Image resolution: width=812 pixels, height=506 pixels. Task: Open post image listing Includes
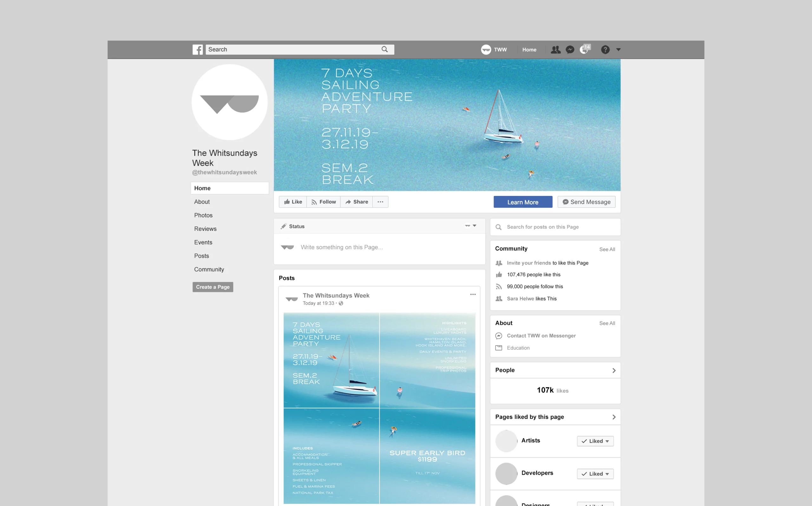point(331,456)
